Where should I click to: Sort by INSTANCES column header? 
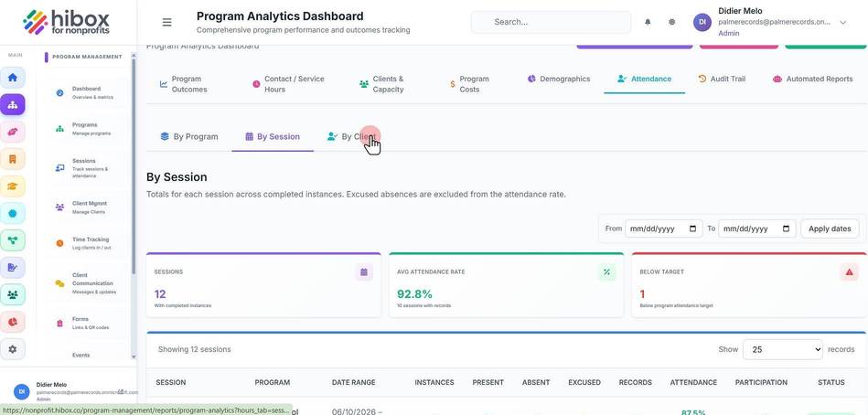pos(434,382)
